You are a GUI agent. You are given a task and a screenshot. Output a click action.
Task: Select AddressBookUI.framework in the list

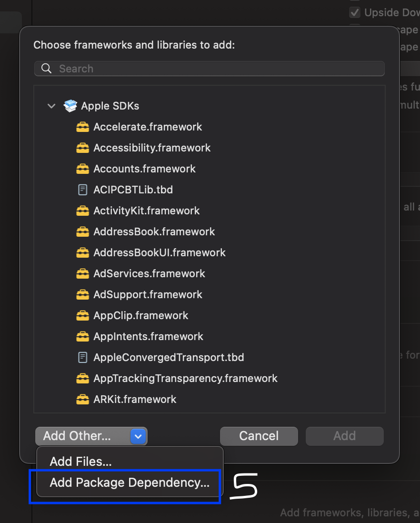[160, 253]
